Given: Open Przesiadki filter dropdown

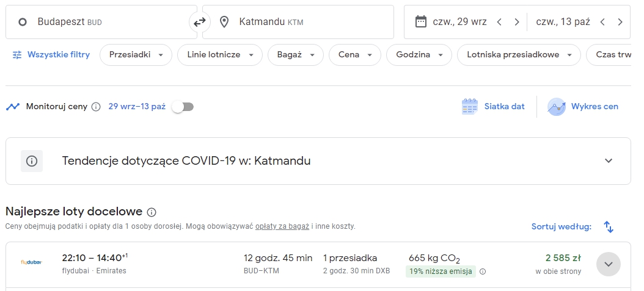Looking at the screenshot, I should (x=136, y=55).
